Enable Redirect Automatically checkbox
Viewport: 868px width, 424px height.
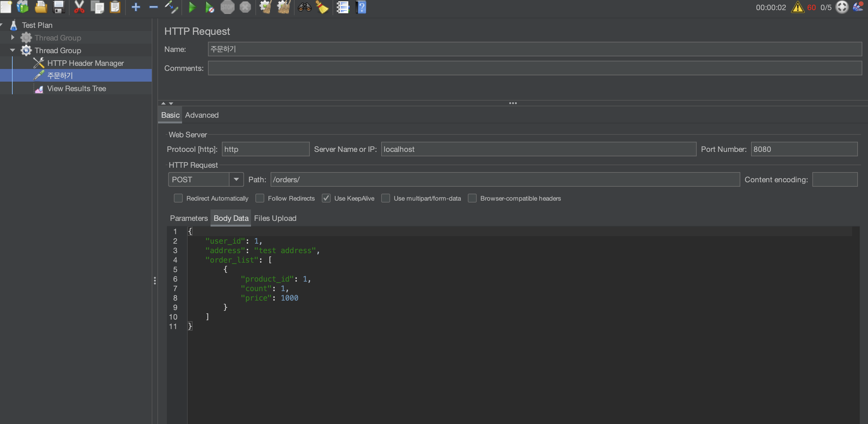[178, 198]
